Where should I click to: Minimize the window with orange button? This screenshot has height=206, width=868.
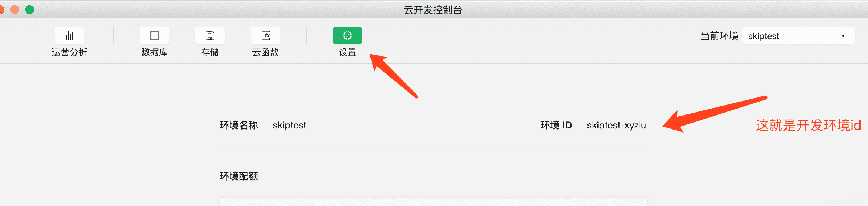coord(15,10)
